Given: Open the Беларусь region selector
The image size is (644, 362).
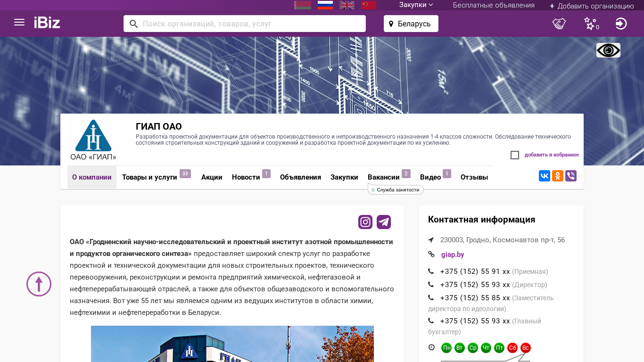Looking at the screenshot, I should point(411,24).
